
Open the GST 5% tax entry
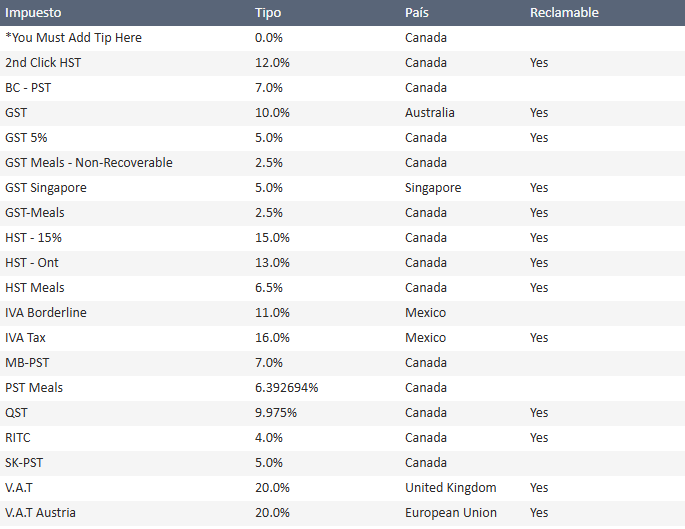[342, 138]
